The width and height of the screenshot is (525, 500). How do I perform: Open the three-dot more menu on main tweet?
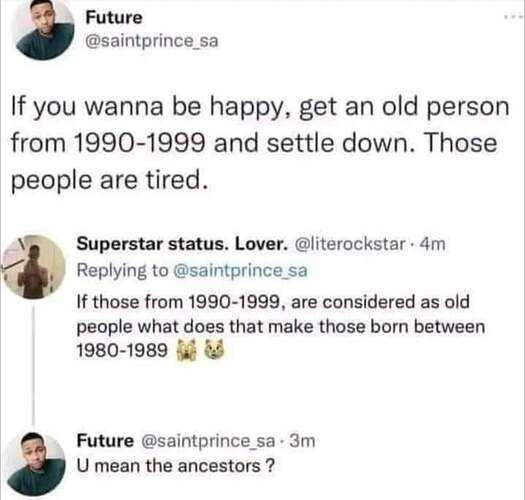pos(513,16)
